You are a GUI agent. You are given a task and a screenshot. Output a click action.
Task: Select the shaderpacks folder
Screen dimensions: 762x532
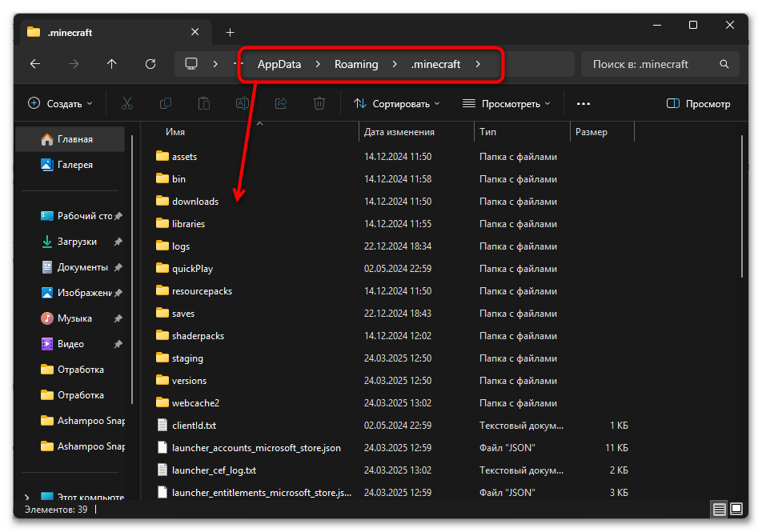tap(198, 336)
